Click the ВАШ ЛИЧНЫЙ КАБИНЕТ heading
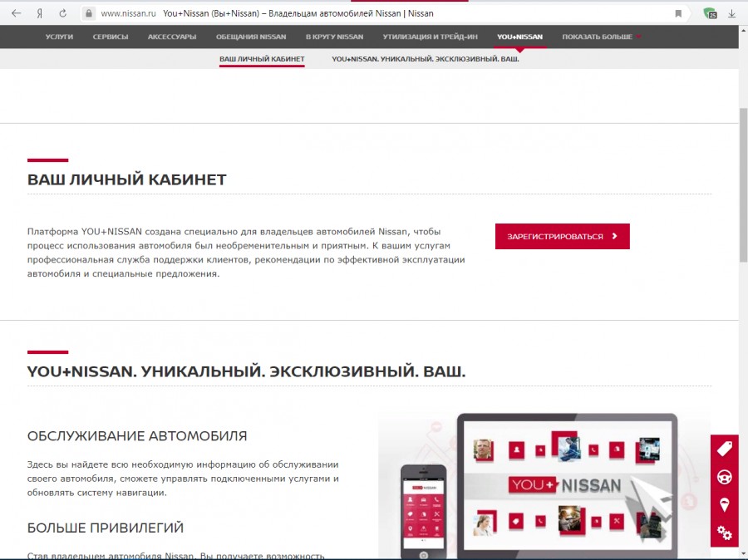 coord(127,179)
